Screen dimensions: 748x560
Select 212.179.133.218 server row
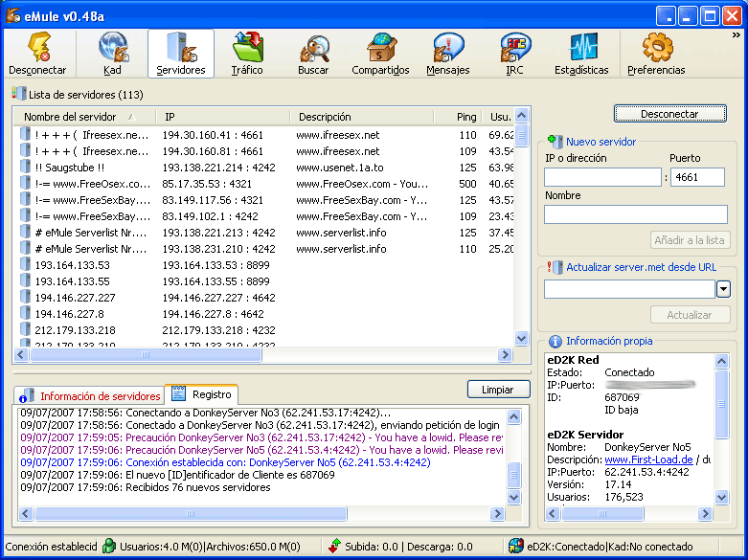(263, 329)
